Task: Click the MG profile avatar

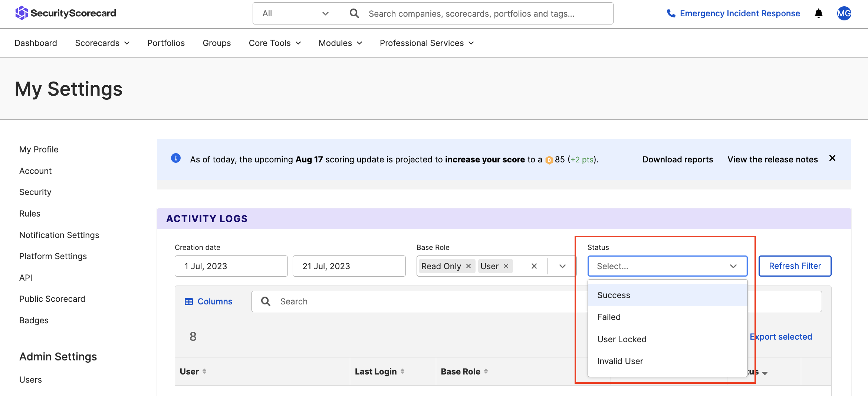Action: (844, 14)
